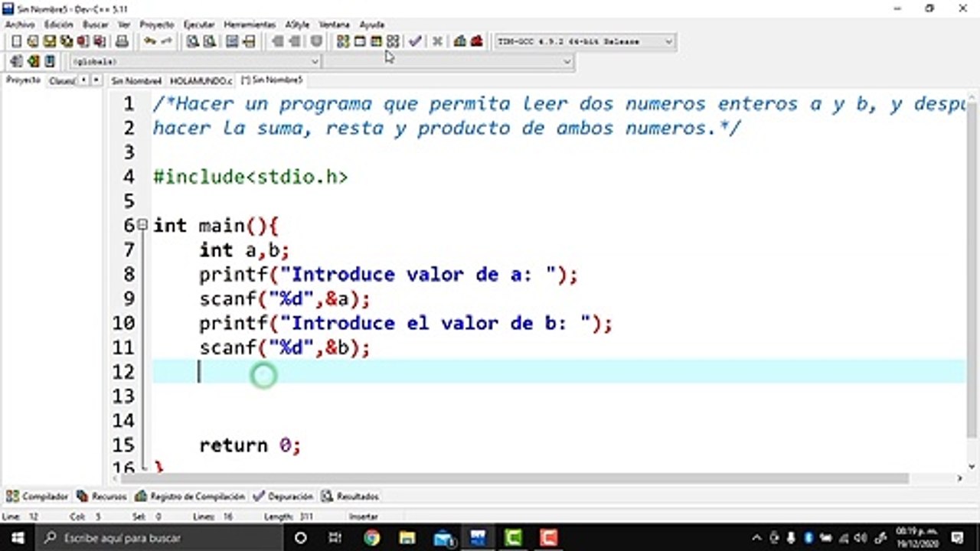Open the Registro de Compilación tab

[191, 496]
